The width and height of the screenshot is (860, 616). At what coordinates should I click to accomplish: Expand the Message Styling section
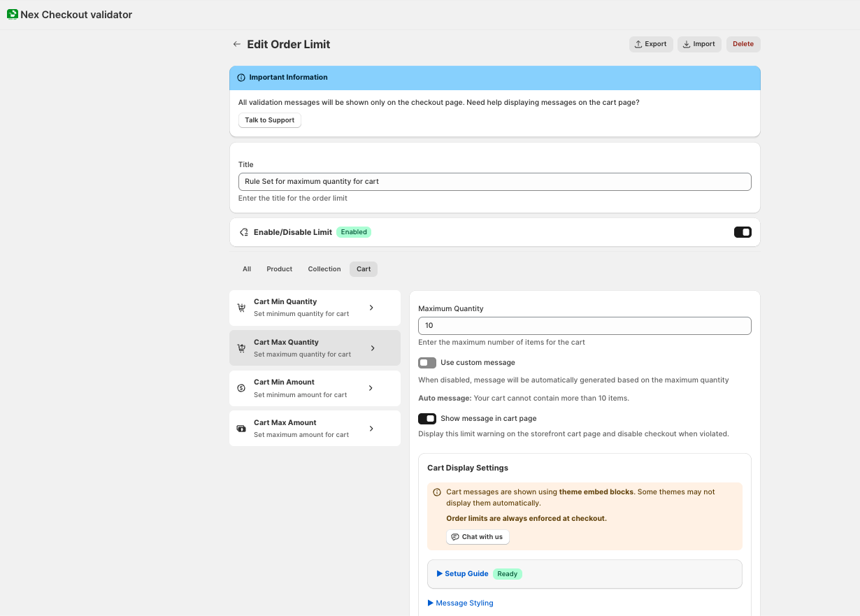coord(461,603)
